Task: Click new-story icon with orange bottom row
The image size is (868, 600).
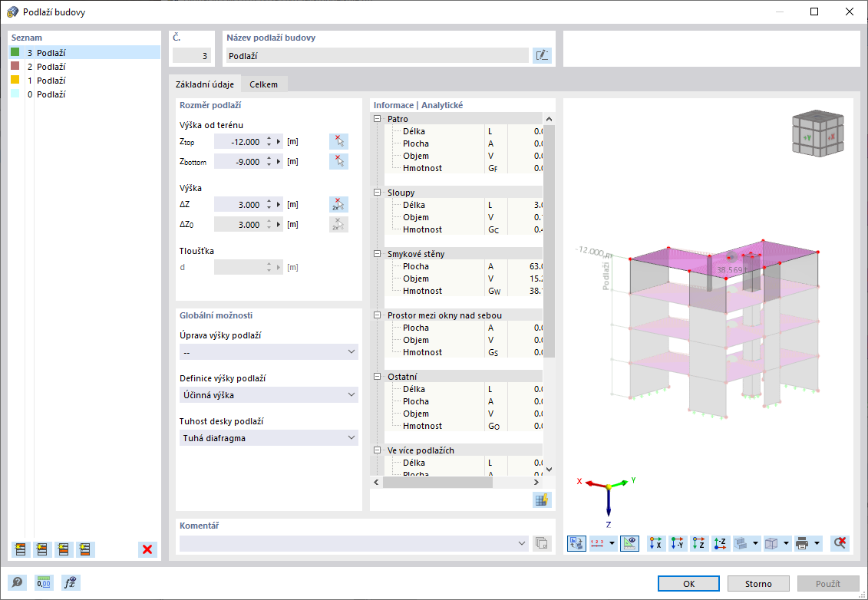Action: 85,549
